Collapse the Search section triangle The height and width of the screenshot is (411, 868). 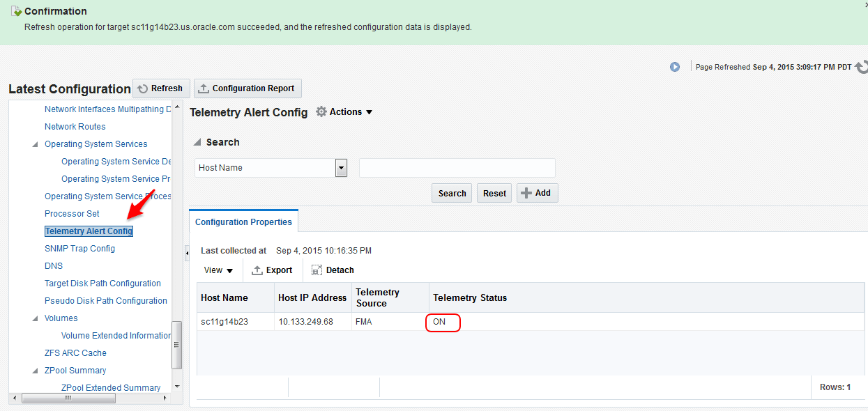click(197, 142)
